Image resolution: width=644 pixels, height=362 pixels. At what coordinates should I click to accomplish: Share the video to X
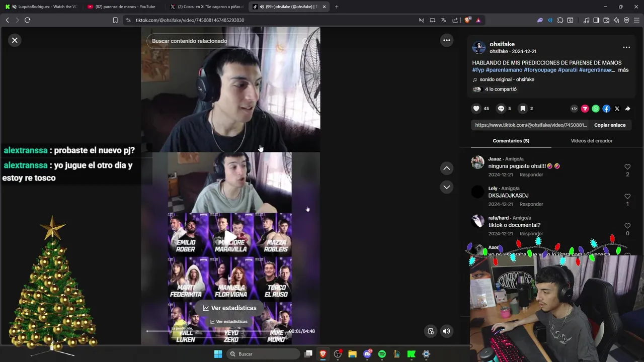pyautogui.click(x=617, y=109)
